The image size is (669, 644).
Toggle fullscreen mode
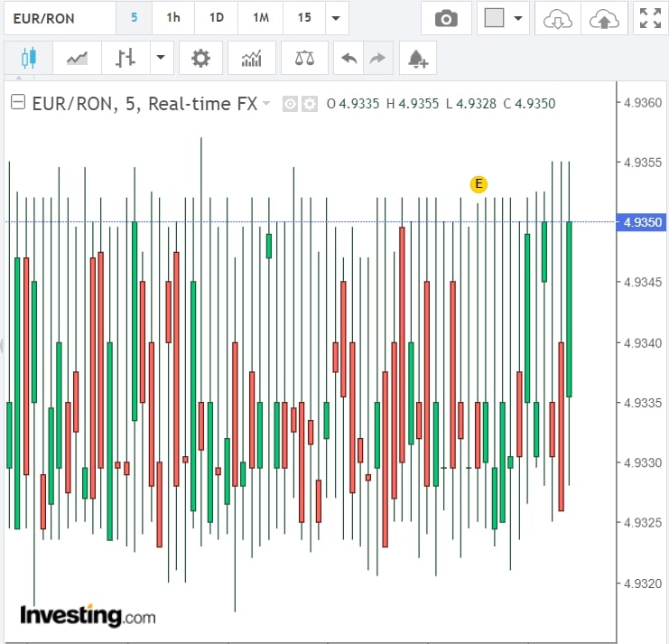point(648,18)
